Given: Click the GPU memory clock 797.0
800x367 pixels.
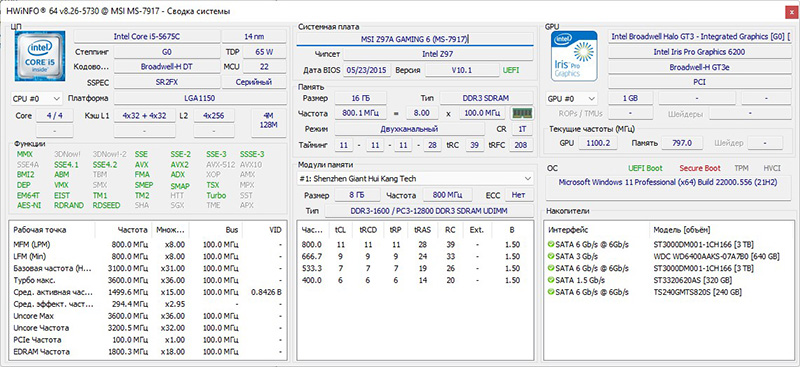Looking at the screenshot, I should [682, 143].
